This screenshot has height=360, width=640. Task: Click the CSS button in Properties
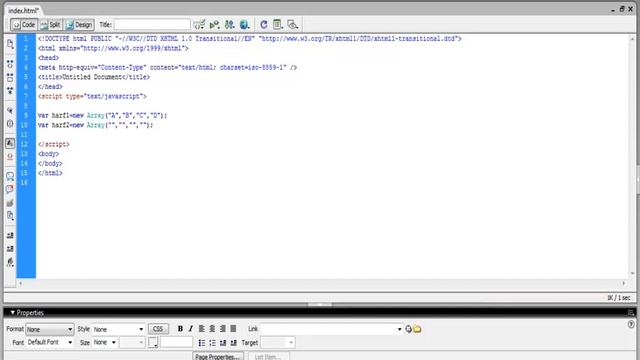point(158,329)
